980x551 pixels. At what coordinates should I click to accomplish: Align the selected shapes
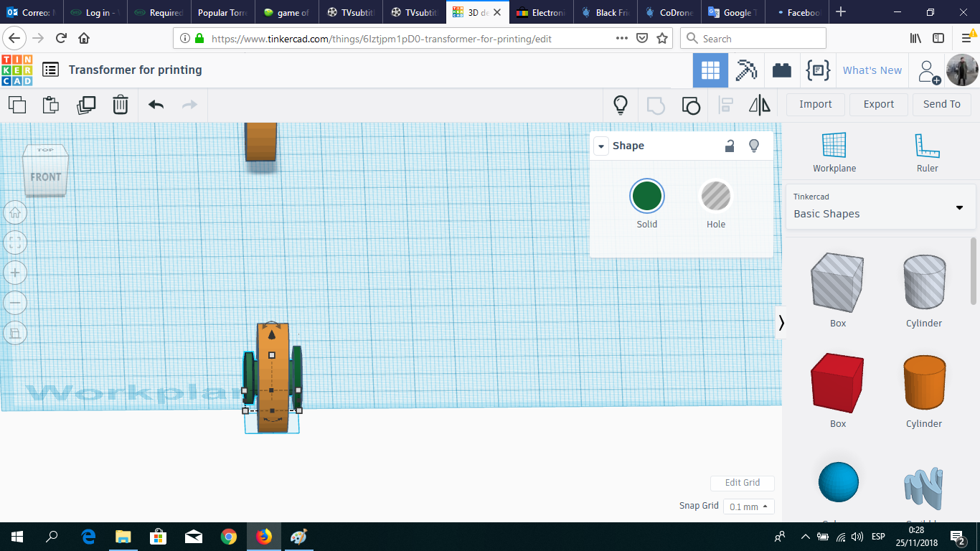725,105
